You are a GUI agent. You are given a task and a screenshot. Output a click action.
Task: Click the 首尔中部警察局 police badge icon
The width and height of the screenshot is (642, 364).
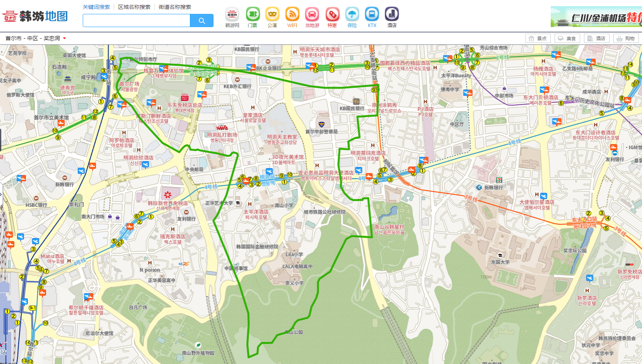[321, 124]
